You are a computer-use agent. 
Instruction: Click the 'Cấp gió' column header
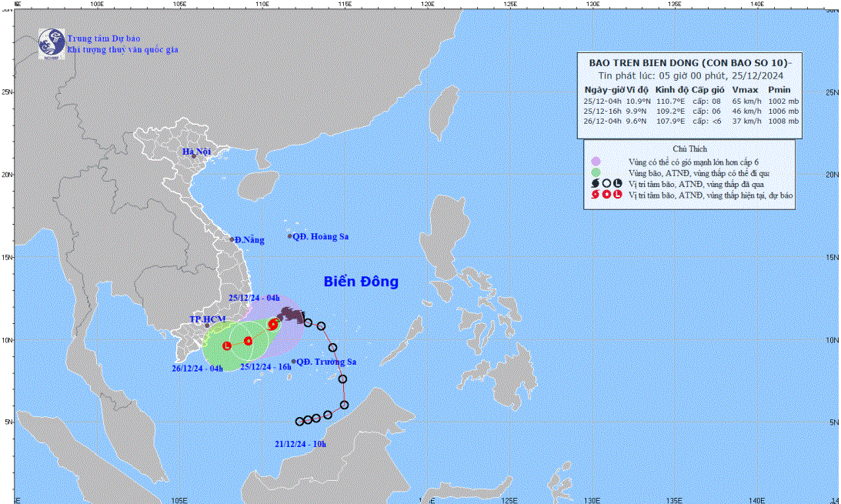click(x=707, y=90)
